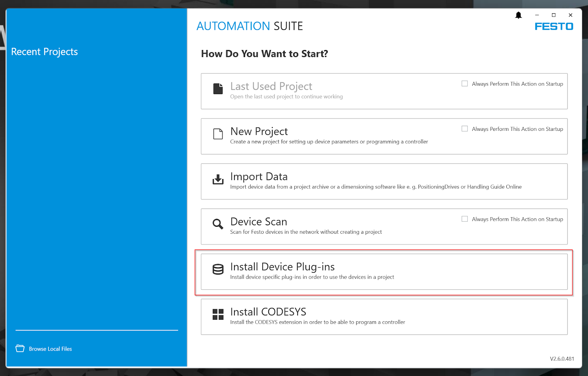Viewport: 588px width, 376px height.
Task: Open Browse Local Files link
Action: click(x=50, y=349)
